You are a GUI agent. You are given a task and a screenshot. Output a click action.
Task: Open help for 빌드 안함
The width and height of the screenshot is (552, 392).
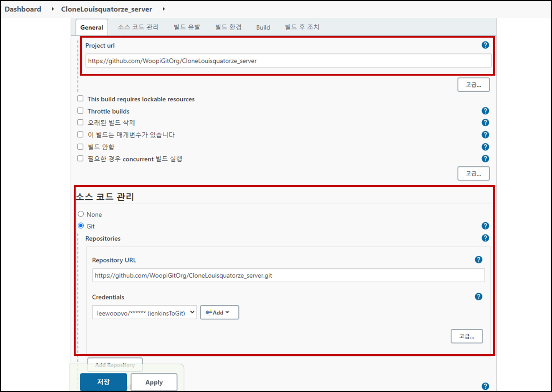tap(485, 147)
